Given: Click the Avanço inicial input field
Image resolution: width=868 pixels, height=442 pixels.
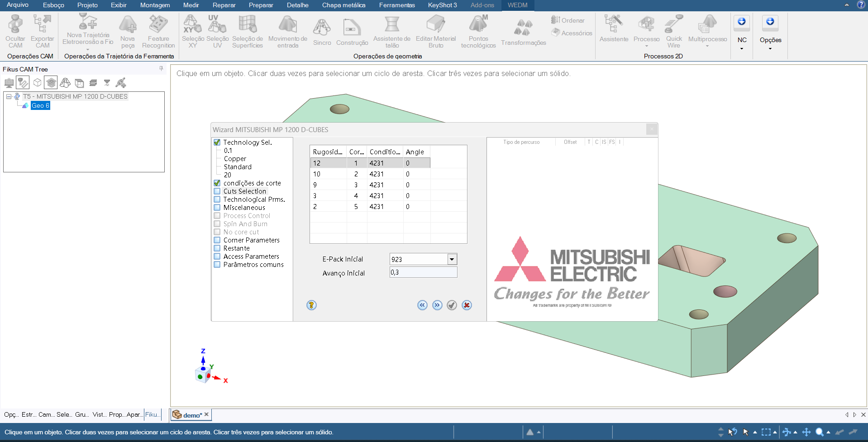Looking at the screenshot, I should (x=423, y=272).
